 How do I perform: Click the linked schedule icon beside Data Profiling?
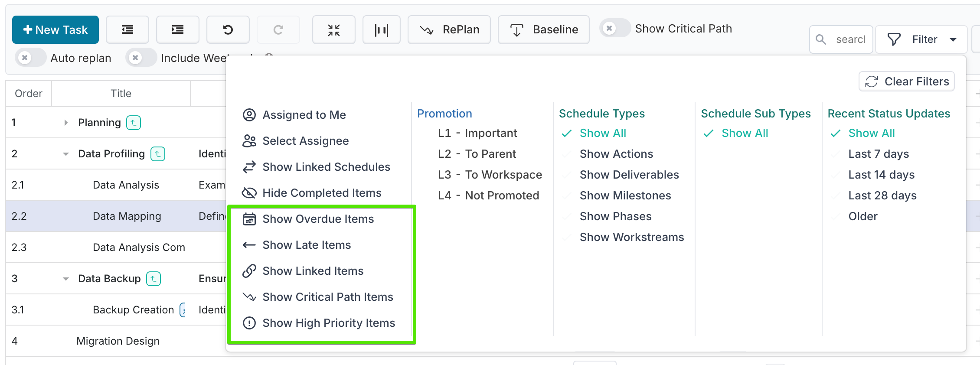tap(158, 154)
